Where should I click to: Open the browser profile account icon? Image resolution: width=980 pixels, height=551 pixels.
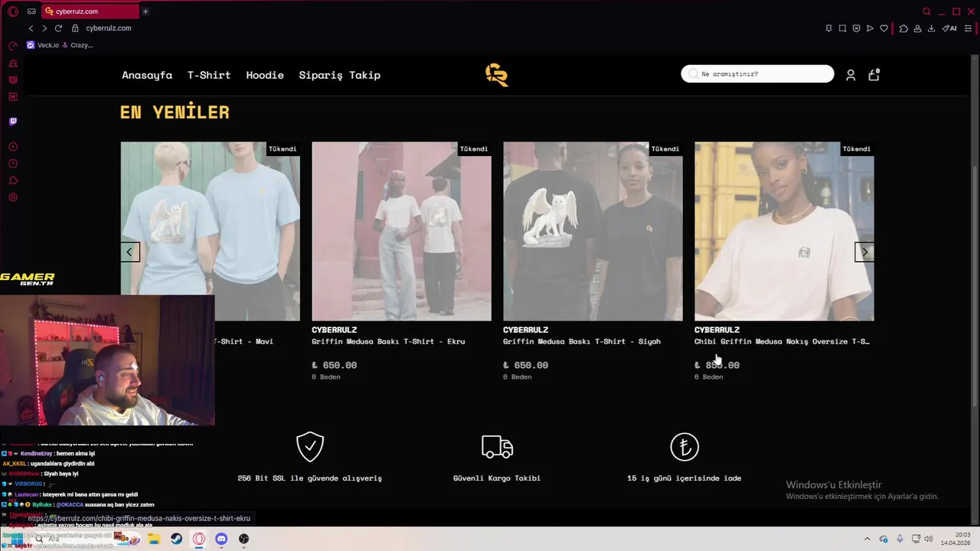(x=917, y=28)
